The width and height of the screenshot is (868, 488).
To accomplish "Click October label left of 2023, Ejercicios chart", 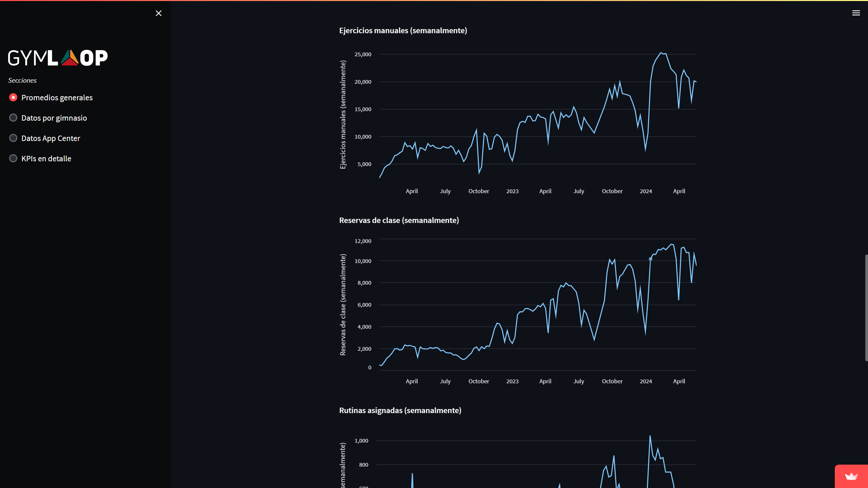I will pyautogui.click(x=479, y=191).
